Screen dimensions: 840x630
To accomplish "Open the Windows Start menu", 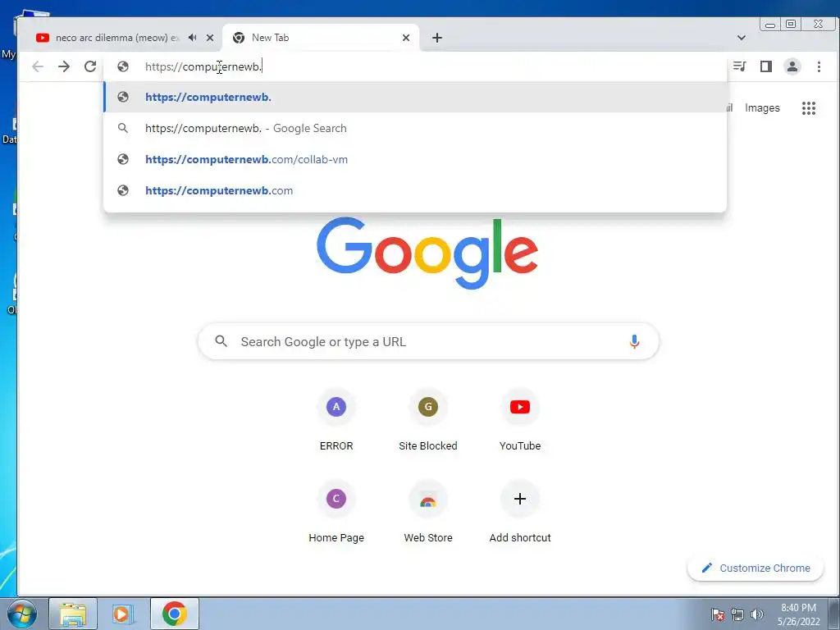I will 21,614.
